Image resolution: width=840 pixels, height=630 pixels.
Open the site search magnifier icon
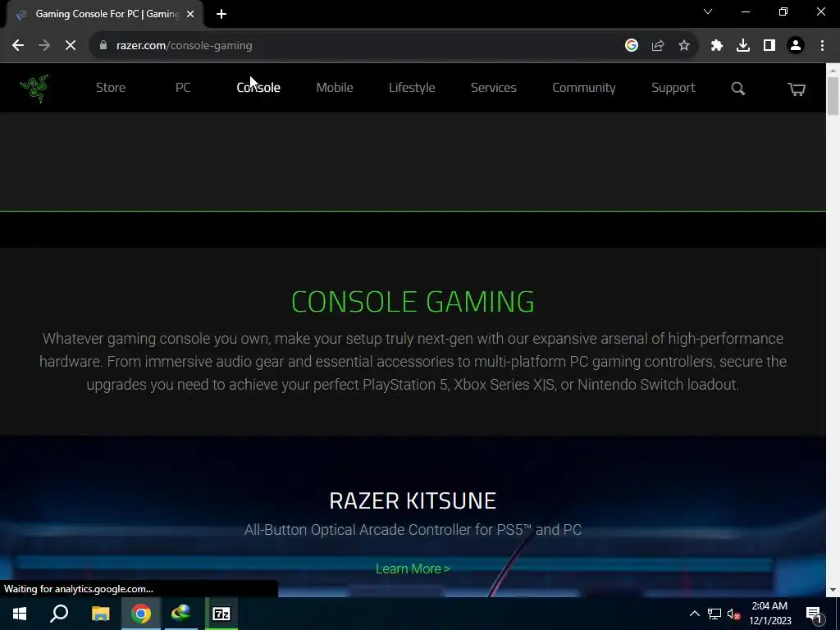coord(737,89)
